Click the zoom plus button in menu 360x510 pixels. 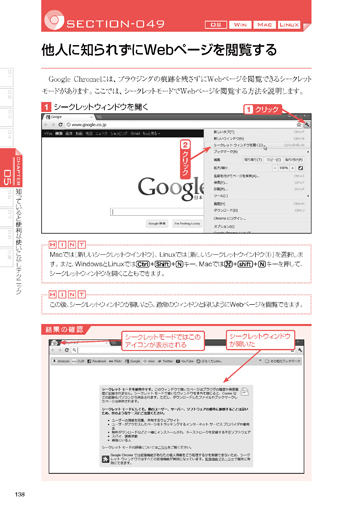pos(292,168)
